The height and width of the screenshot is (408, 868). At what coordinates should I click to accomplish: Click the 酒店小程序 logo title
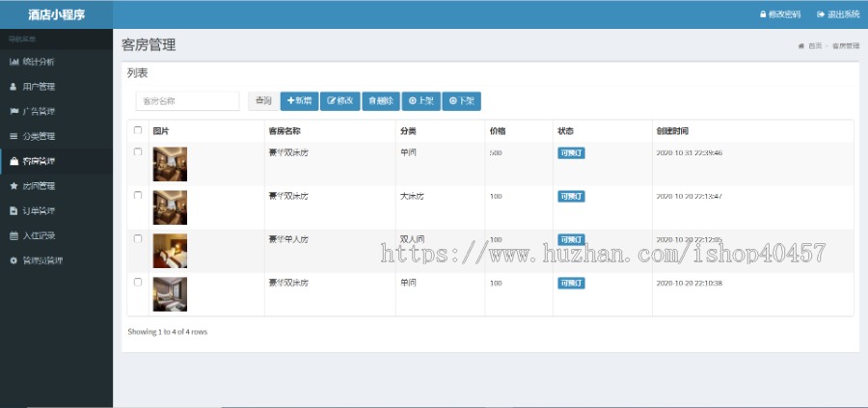point(57,14)
